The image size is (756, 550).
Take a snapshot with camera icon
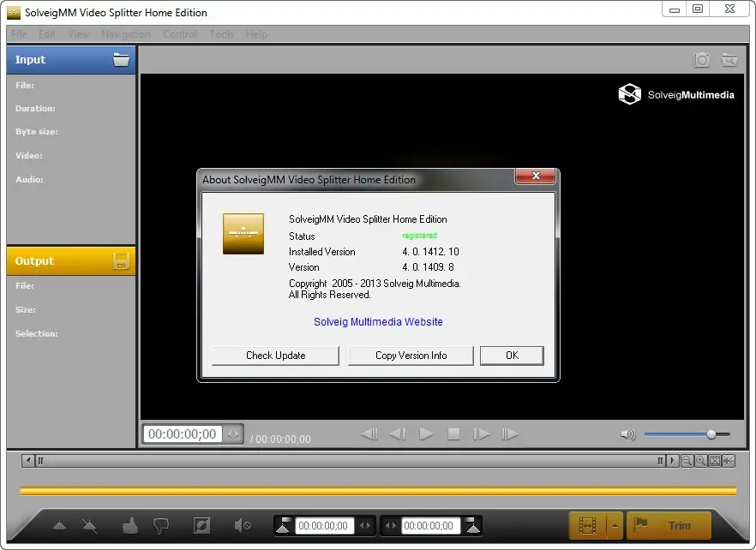coord(701,60)
